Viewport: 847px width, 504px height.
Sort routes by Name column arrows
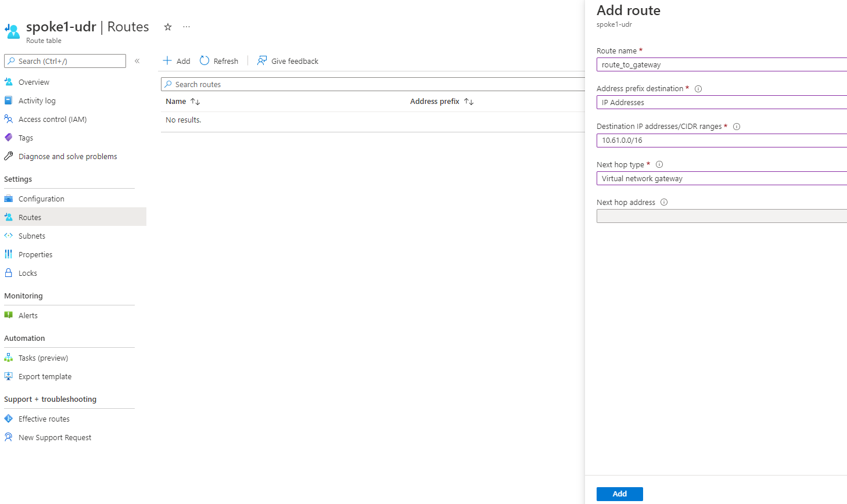click(195, 102)
